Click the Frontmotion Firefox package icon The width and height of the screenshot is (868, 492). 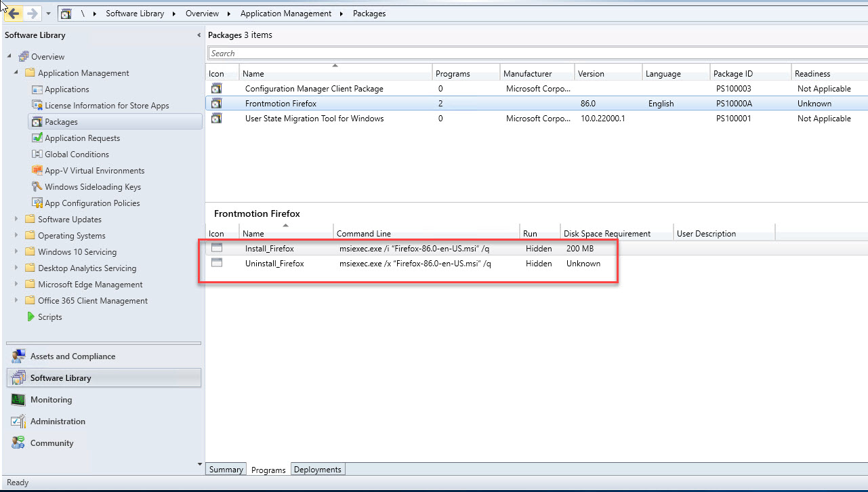pyautogui.click(x=216, y=104)
